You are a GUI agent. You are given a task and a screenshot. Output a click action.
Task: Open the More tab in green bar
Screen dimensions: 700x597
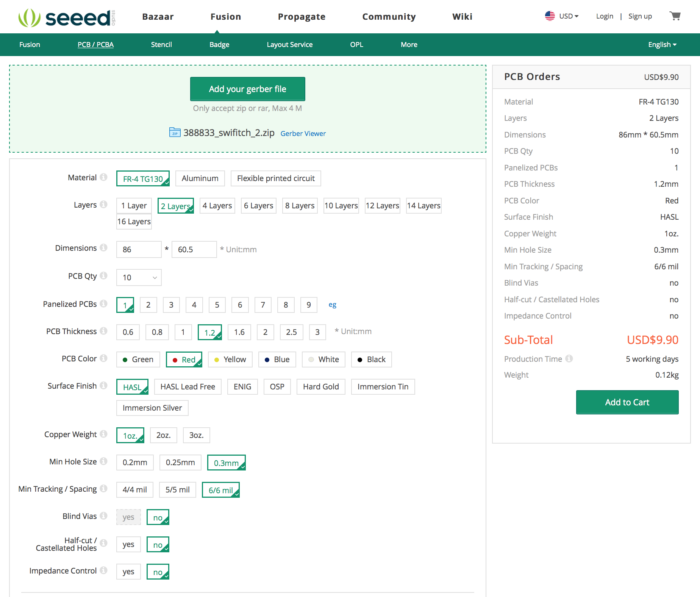pyautogui.click(x=409, y=45)
